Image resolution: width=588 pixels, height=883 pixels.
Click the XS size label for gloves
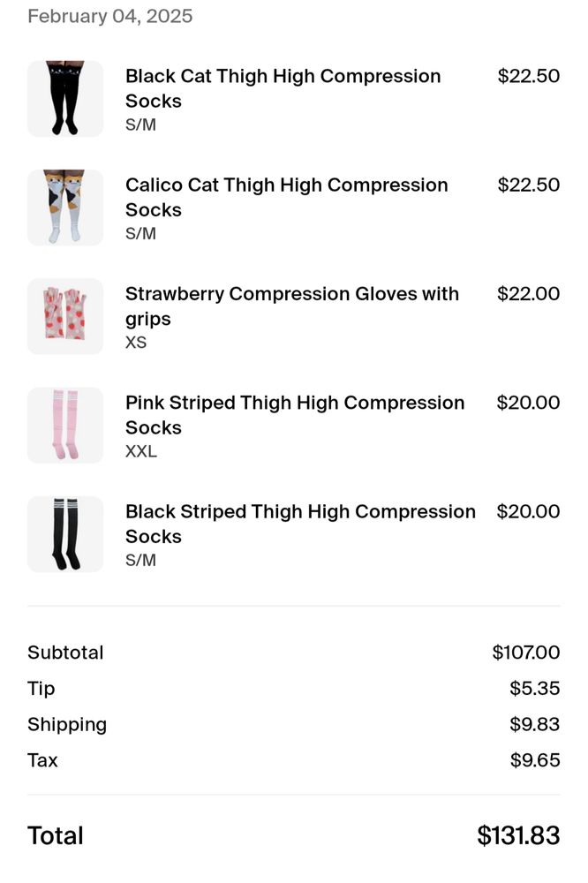pyautogui.click(x=133, y=343)
